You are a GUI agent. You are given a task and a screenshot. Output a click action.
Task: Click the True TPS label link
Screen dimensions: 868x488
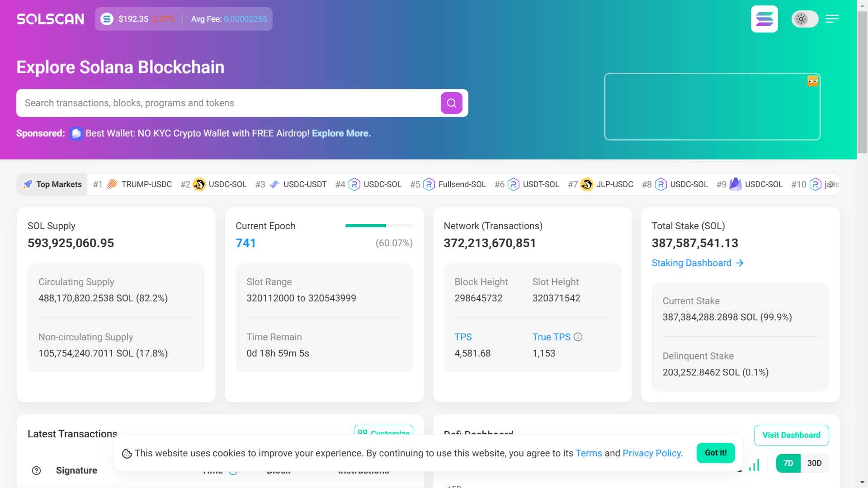[x=551, y=337]
